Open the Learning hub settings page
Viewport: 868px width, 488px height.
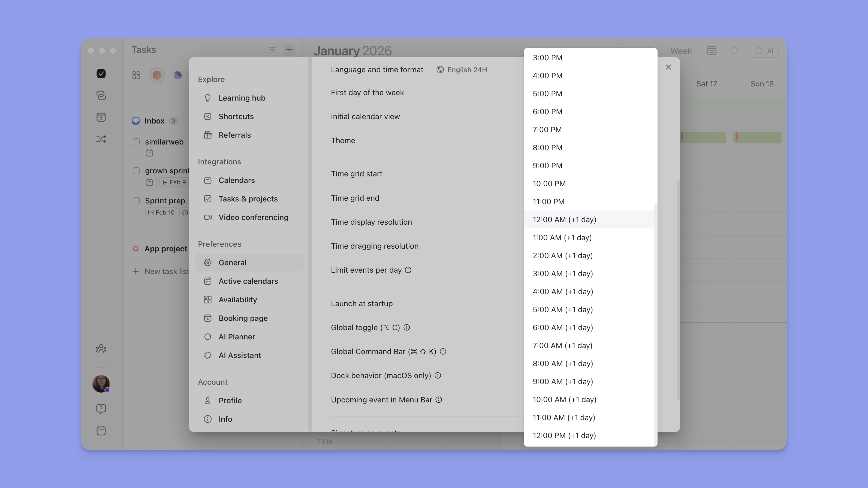pyautogui.click(x=249, y=98)
